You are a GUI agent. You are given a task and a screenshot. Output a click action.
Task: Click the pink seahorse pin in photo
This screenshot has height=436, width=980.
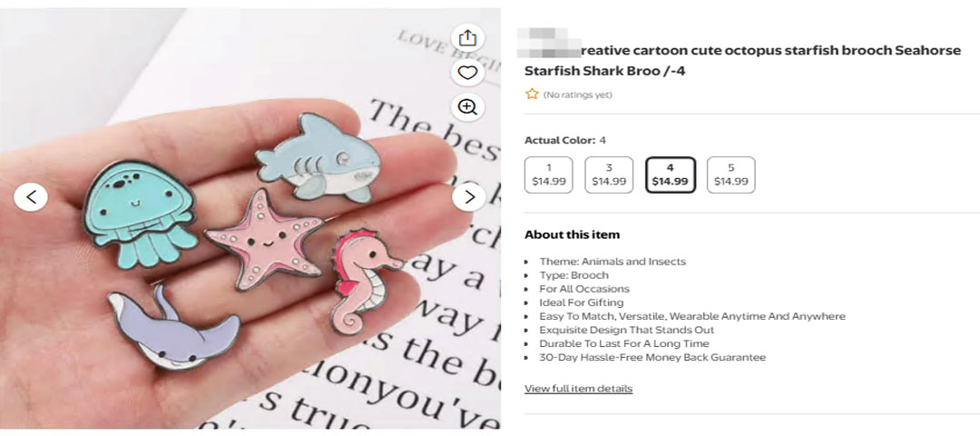365,281
